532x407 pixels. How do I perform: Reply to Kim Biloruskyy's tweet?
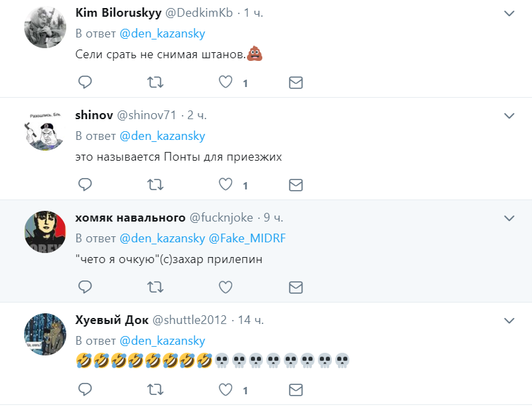pos(84,82)
